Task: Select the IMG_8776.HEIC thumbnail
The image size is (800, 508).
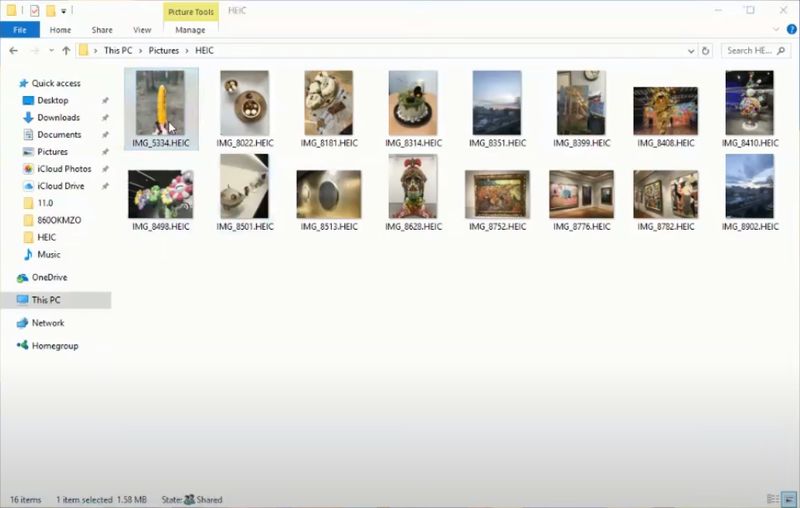Action: tap(582, 194)
